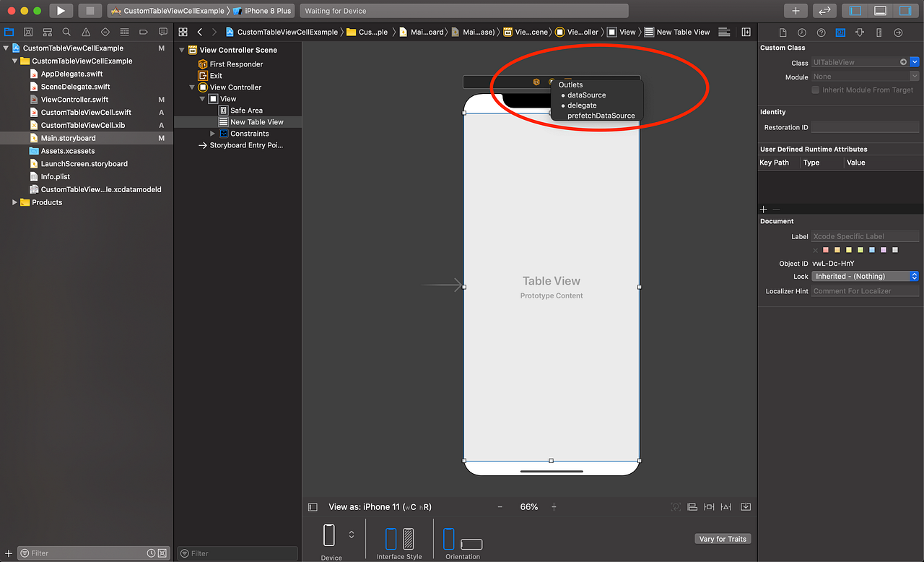Open the History inspector clock icon

point(801,33)
